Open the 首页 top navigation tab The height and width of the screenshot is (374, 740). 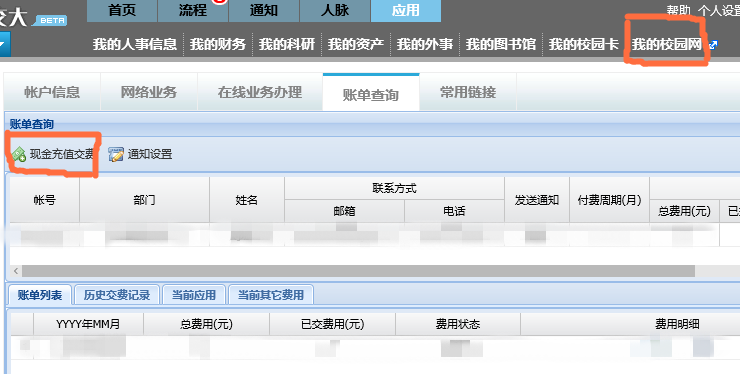tap(122, 10)
